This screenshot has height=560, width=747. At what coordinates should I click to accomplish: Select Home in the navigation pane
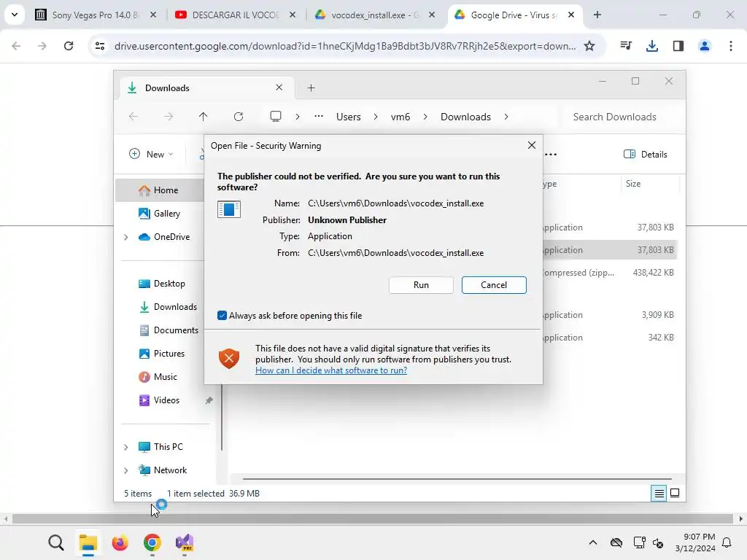tap(165, 190)
